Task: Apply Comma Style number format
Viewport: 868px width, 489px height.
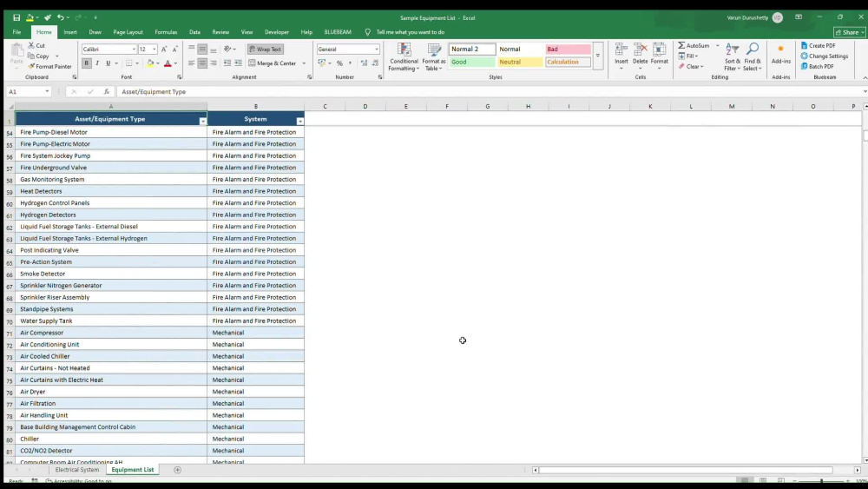Action: click(x=350, y=63)
